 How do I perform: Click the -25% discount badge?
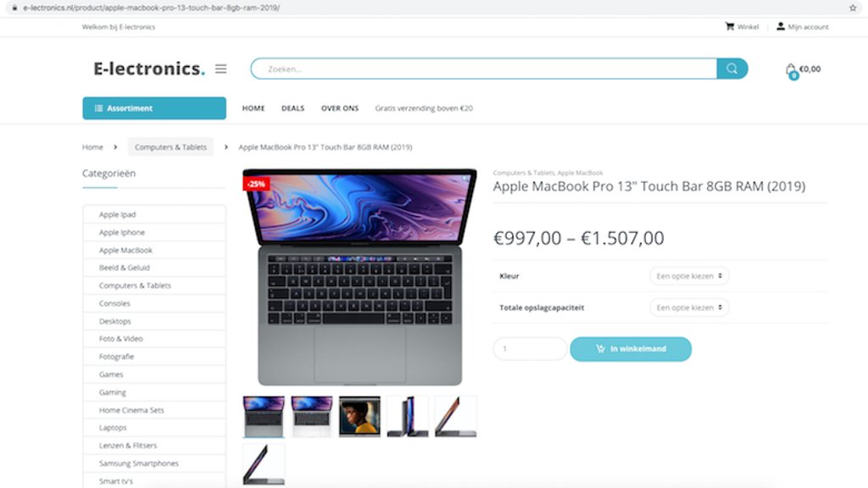(256, 184)
